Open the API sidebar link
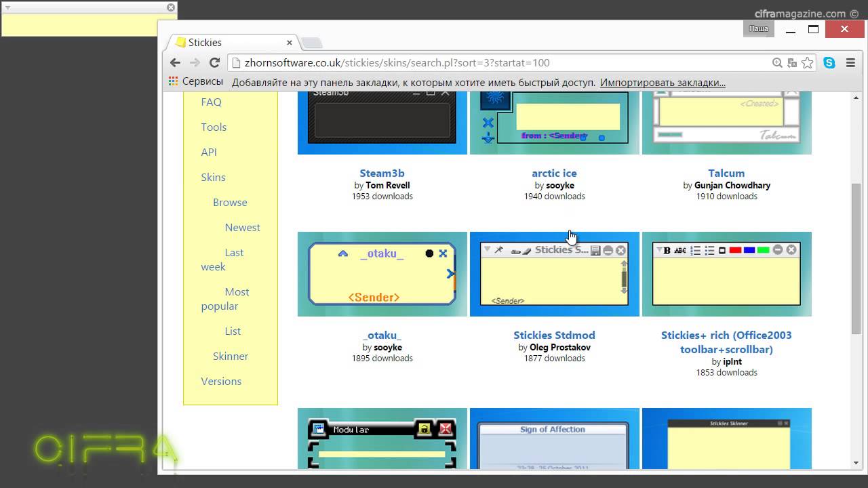Viewport: 868px width, 488px height. (209, 152)
